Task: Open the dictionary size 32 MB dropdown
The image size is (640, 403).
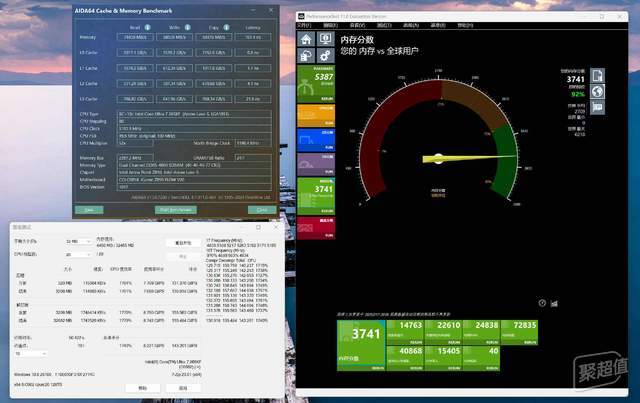Action: (x=78, y=242)
